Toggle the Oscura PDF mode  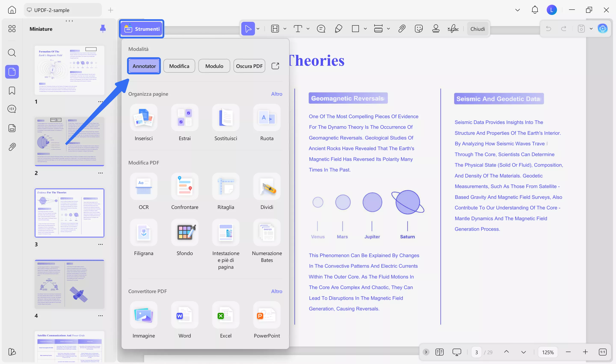[x=249, y=66]
